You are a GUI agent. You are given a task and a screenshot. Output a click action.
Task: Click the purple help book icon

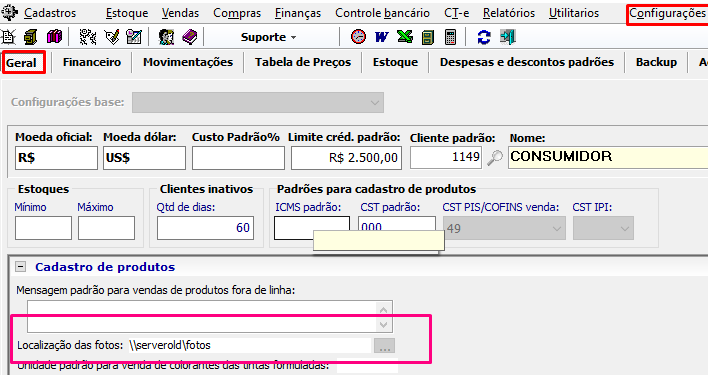pyautogui.click(x=190, y=37)
